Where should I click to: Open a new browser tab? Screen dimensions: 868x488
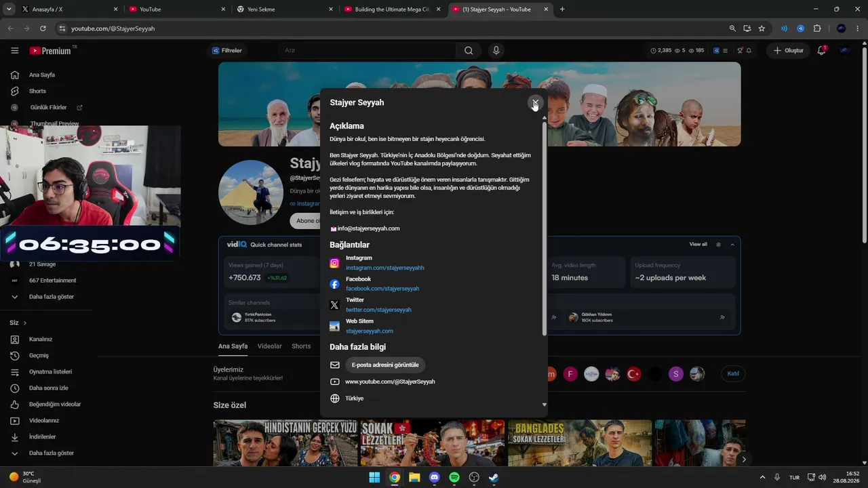[x=562, y=9]
